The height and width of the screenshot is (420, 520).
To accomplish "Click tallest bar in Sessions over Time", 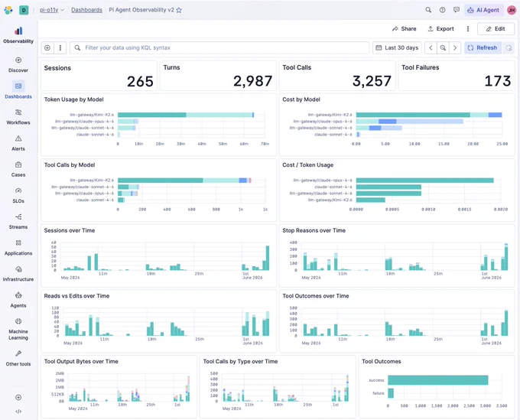I will pos(268,258).
